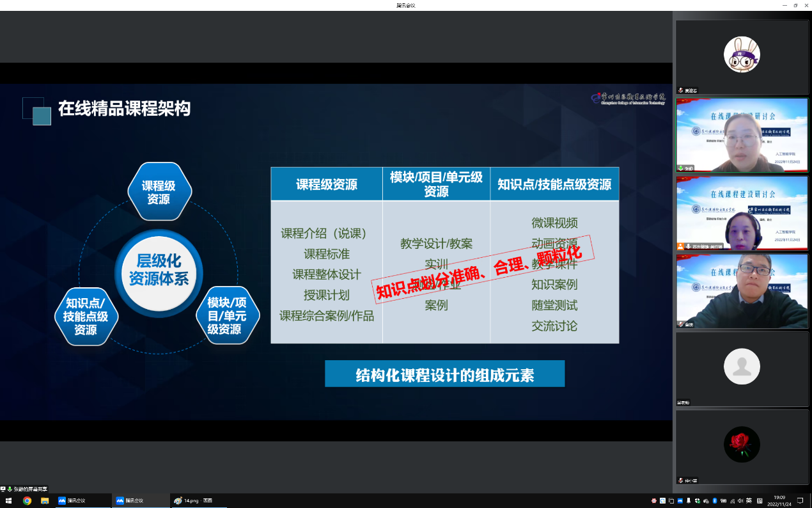Open Windows Security shield tray icon
The image size is (812, 508).
point(698,500)
